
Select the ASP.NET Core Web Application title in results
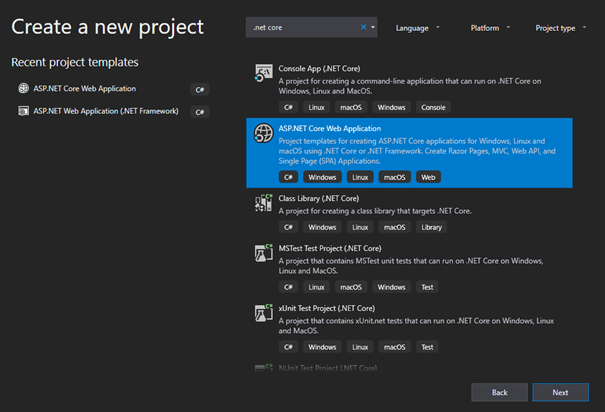[x=330, y=128]
